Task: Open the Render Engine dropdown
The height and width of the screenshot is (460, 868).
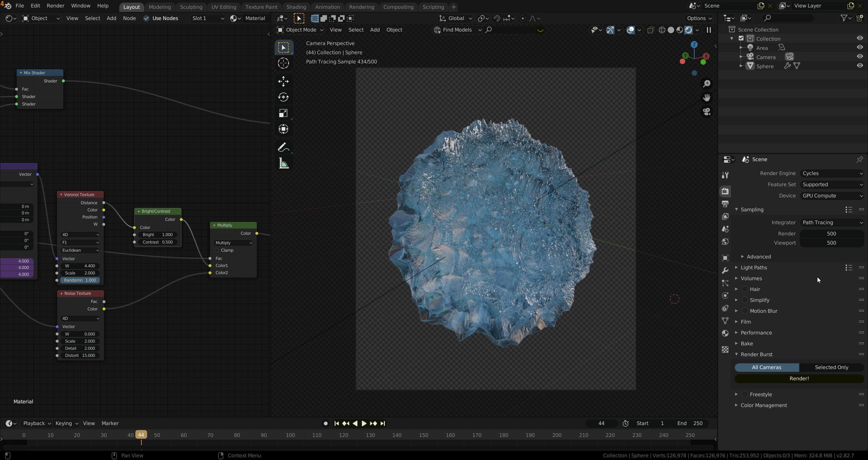Action: 832,173
